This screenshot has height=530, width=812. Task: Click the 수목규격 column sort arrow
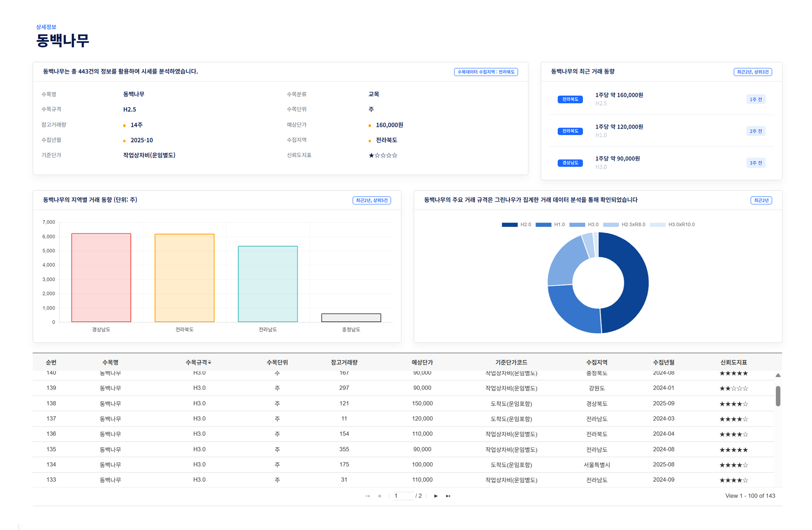pos(209,362)
